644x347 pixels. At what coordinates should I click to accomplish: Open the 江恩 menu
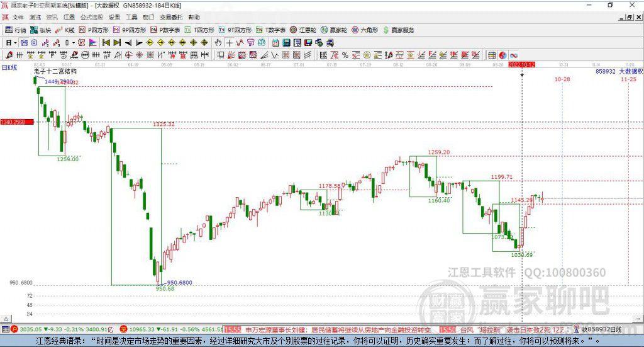69,17
